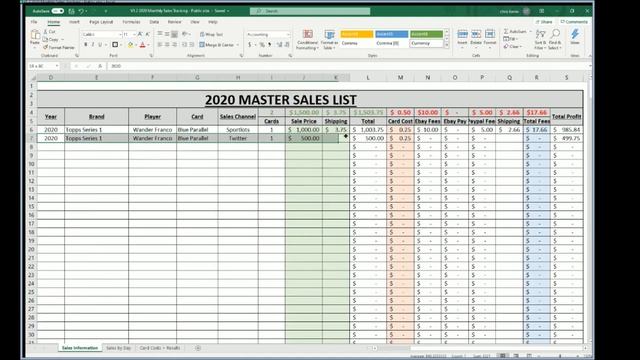Screen dimensions: 640x360
Task: Click the Sort & Filter icon
Action: click(x=540, y=34)
